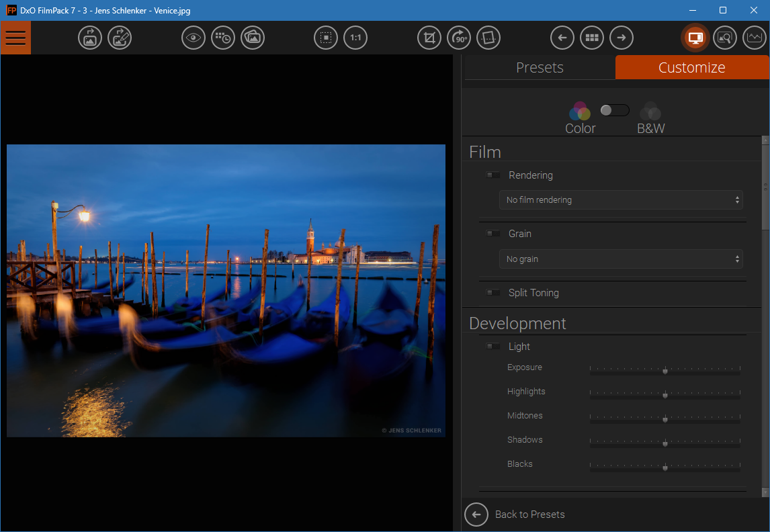
Task: Enable the Rendering toggle
Action: 493,175
